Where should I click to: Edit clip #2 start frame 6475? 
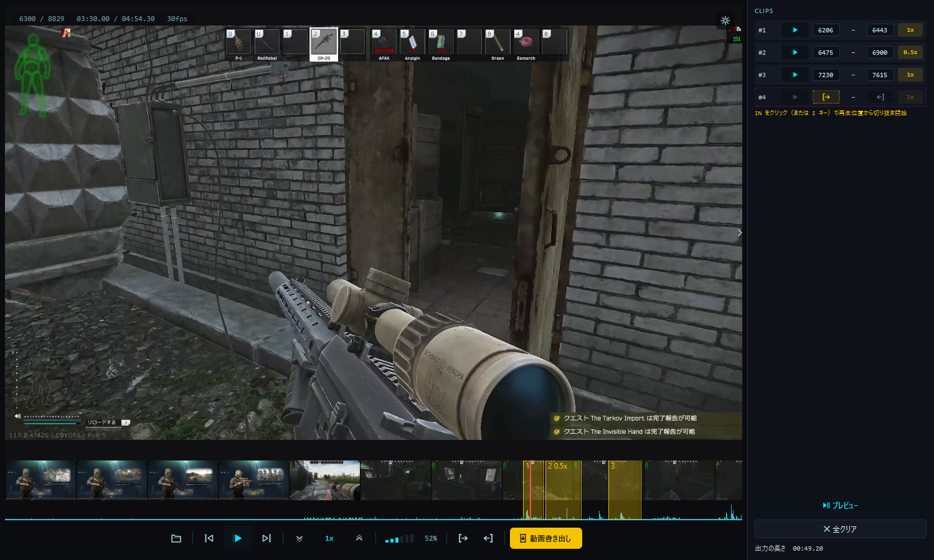[x=826, y=52]
